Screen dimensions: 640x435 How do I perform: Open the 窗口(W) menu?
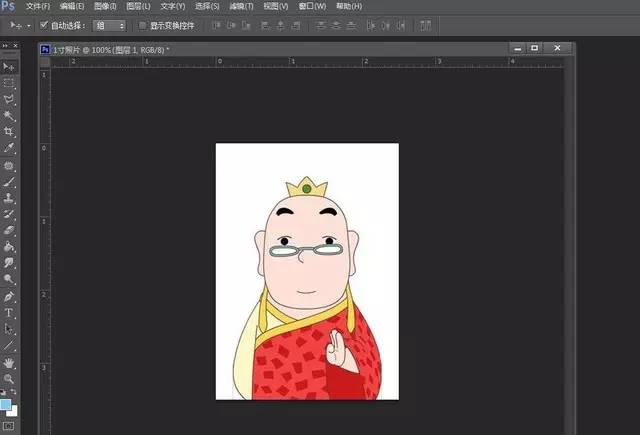pos(312,6)
